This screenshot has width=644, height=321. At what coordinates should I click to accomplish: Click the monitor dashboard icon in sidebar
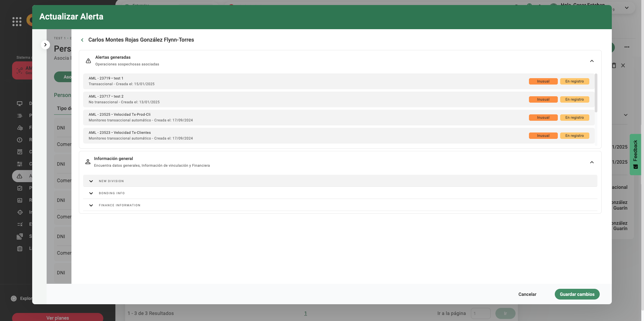point(20,104)
